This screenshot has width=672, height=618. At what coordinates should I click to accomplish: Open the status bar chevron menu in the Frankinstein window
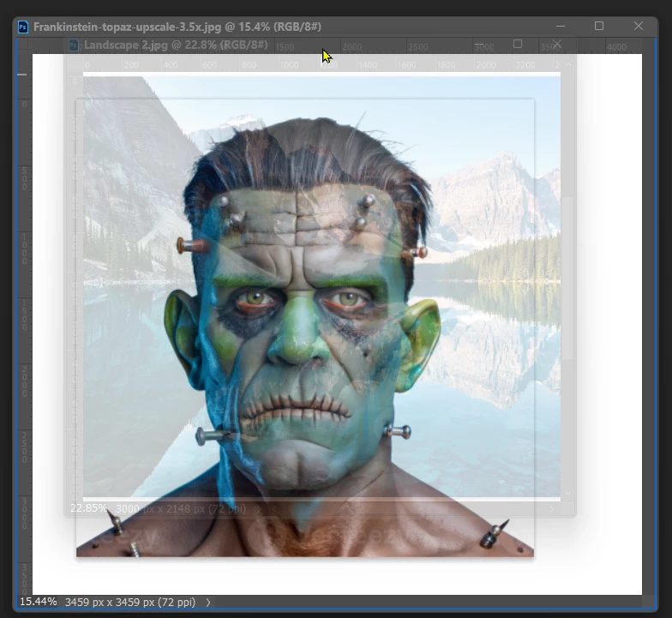coord(208,602)
